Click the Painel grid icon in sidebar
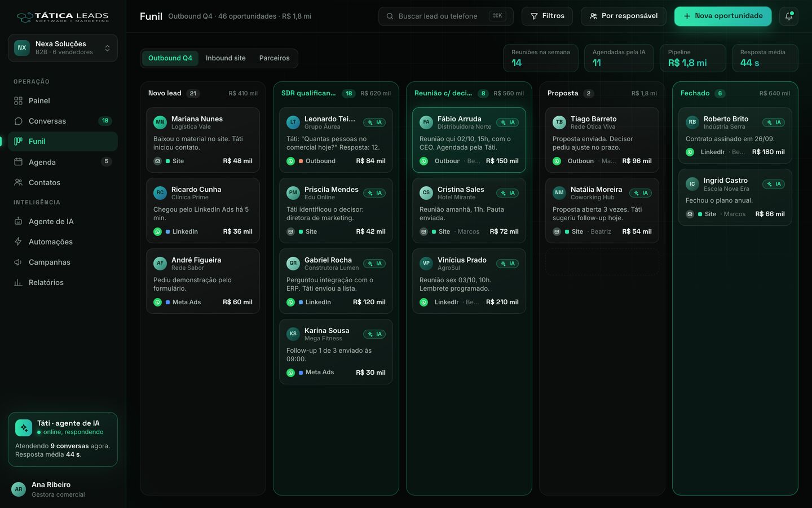This screenshot has width=812, height=508. coord(18,100)
